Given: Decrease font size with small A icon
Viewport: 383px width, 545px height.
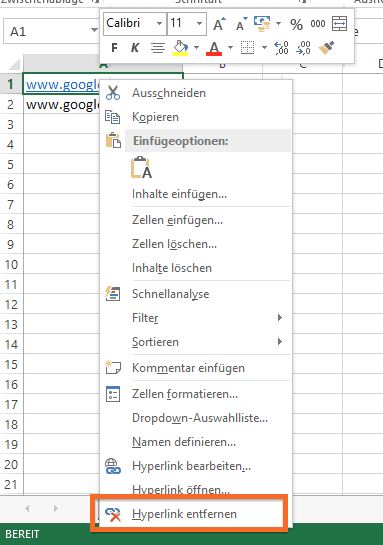Looking at the screenshot, I should point(241,24).
